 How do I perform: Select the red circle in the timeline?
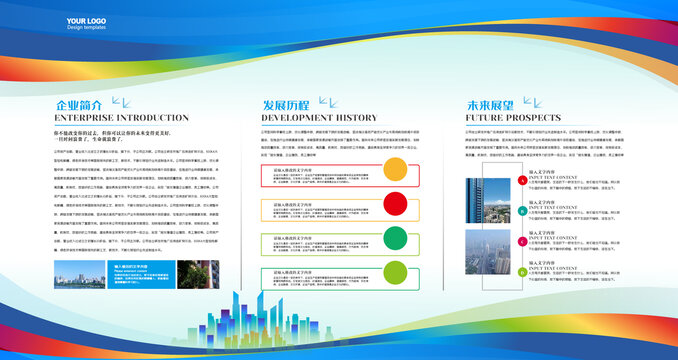click(395, 204)
